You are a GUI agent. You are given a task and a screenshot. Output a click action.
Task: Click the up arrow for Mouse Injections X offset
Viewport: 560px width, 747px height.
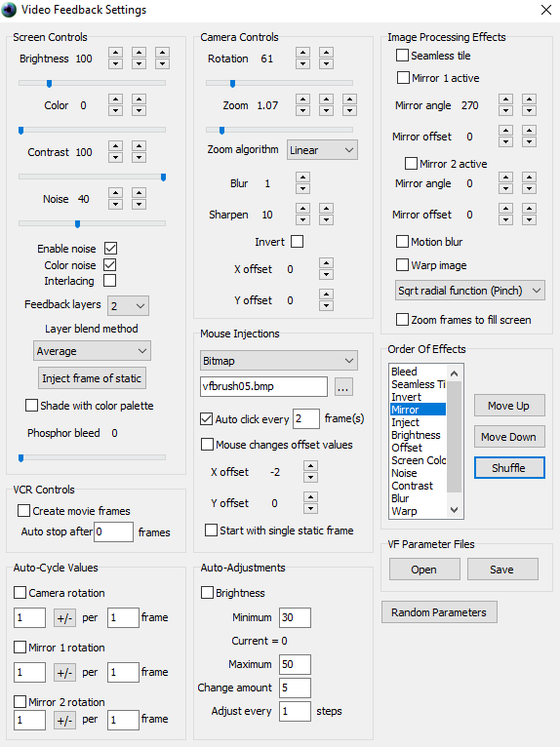pyautogui.click(x=311, y=466)
